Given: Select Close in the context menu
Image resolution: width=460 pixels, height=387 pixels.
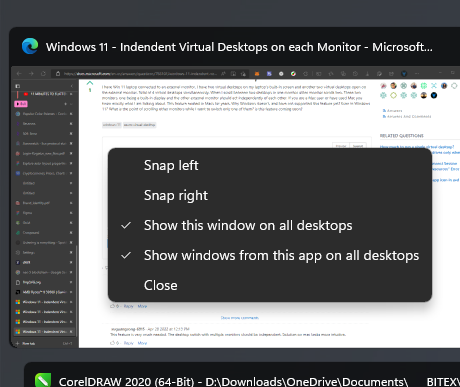Looking at the screenshot, I should tap(270, 285).
